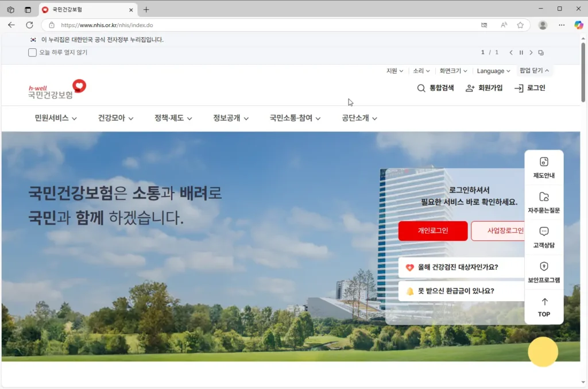Screen dimensions: 588x389
Task: Click the browser back arrow
Action: coord(11,25)
